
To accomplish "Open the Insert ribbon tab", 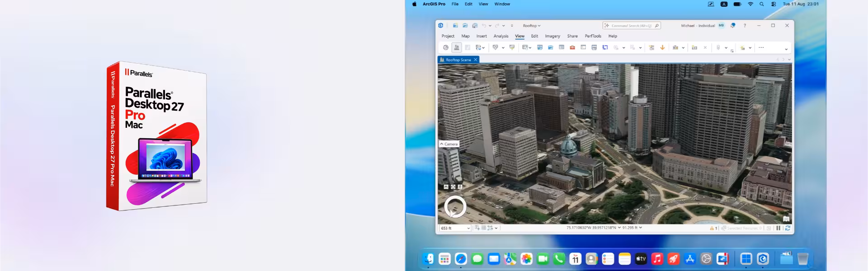I will 481,36.
